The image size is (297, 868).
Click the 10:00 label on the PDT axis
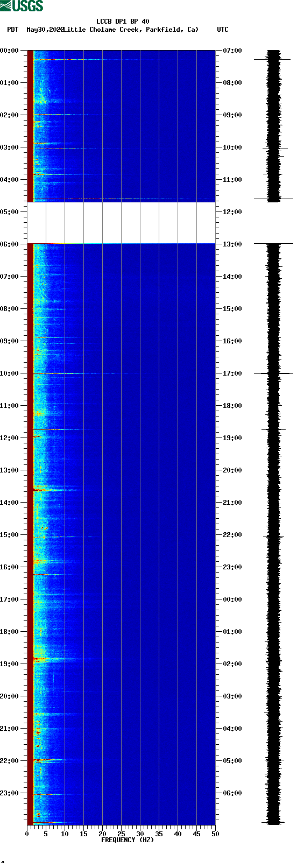pos(10,373)
